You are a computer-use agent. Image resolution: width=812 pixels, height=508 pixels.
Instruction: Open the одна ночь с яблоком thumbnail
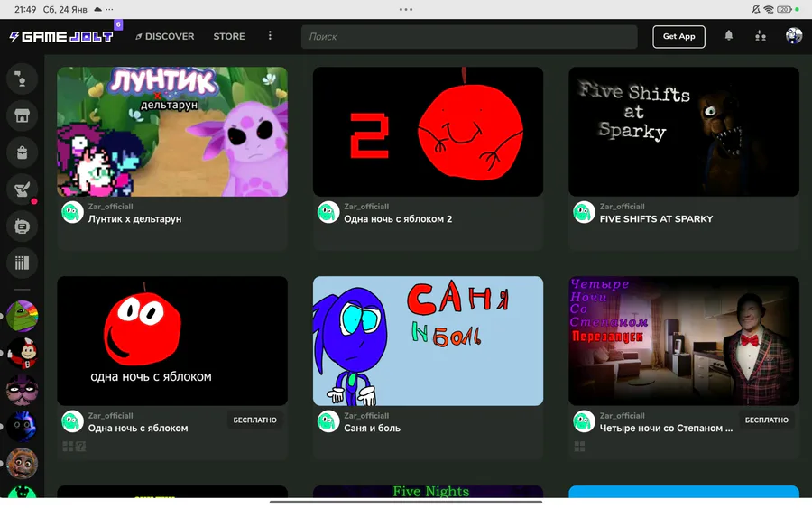tap(172, 341)
